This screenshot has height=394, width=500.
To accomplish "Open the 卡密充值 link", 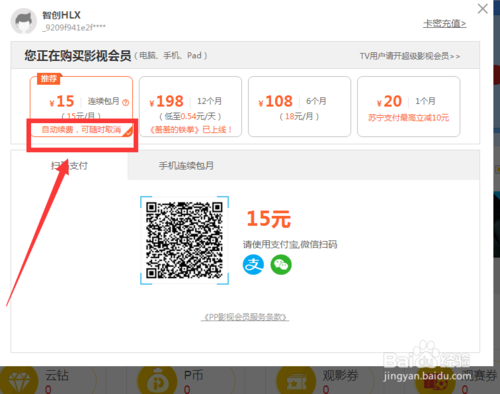I will 445,24.
